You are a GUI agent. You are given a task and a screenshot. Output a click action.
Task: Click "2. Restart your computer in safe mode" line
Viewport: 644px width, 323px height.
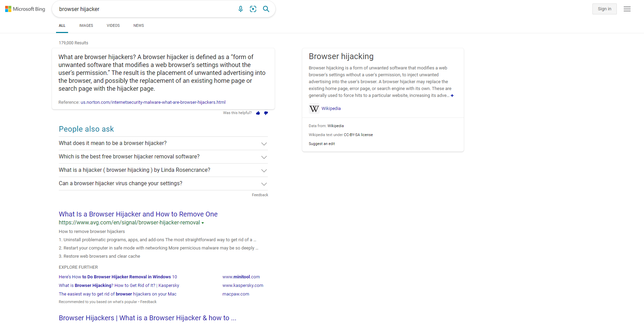coord(159,248)
